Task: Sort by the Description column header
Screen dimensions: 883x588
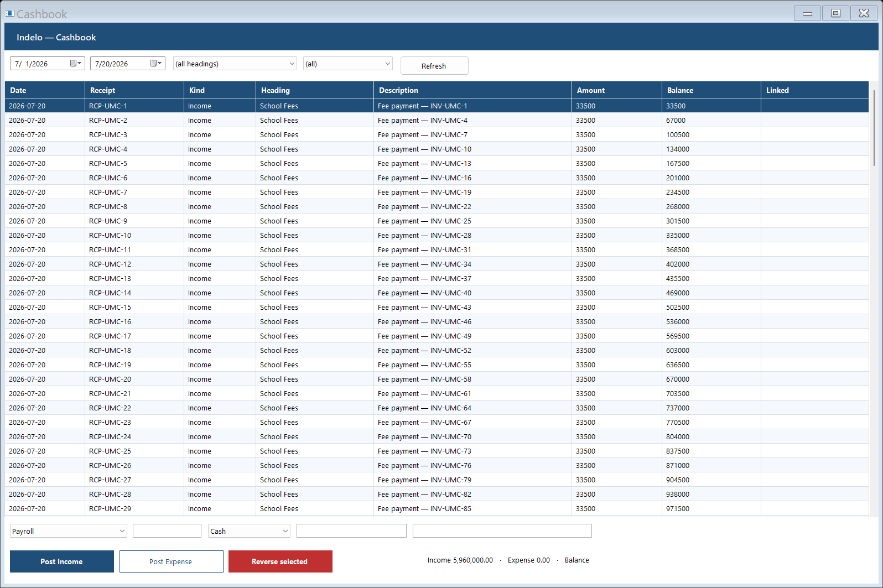Action: pos(472,90)
